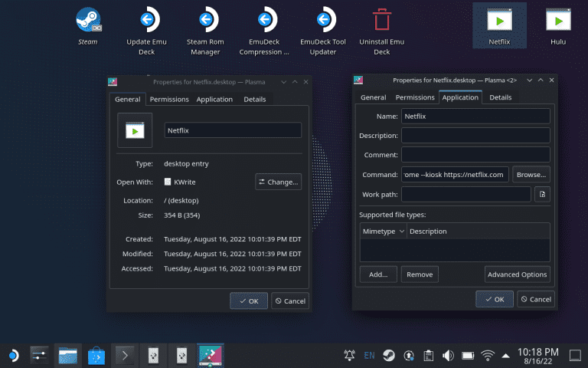Viewport: 588px width, 368px height.
Task: Click the EN keyboard layout indicator
Action: [x=369, y=355]
